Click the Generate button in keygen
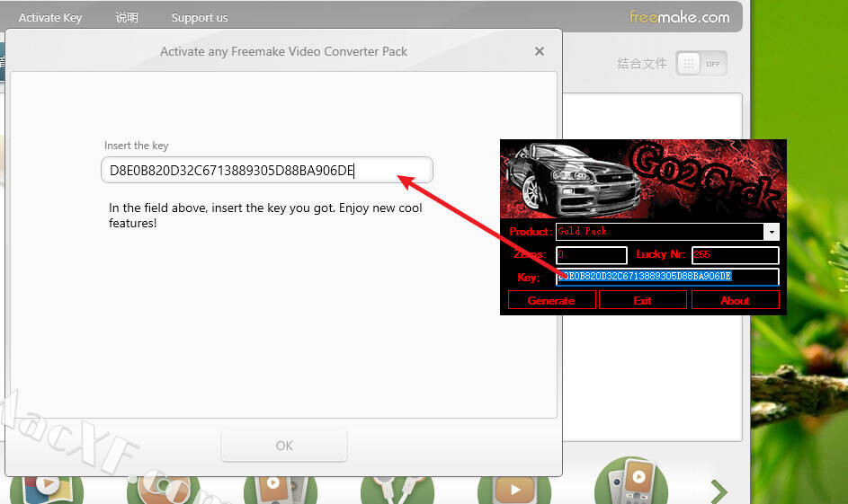The height and width of the screenshot is (504, 848). 551,300
